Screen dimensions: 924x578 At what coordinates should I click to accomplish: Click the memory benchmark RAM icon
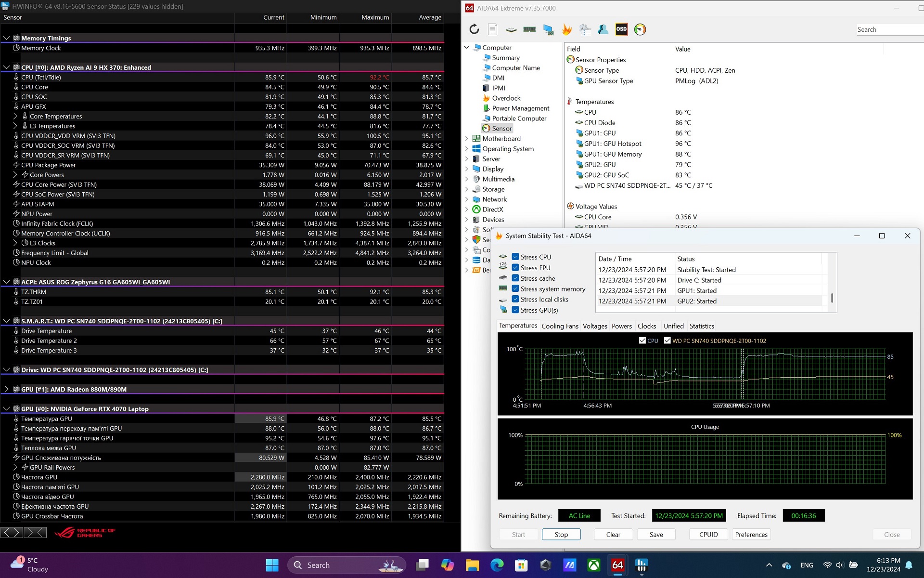coord(529,29)
